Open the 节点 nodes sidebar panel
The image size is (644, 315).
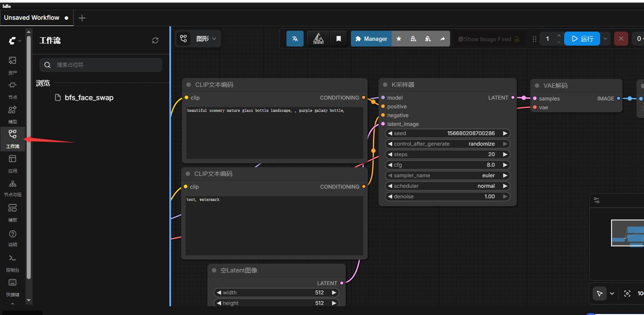13,89
